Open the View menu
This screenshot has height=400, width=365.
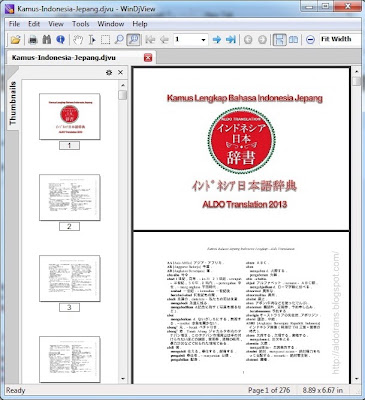pyautogui.click(x=56, y=24)
